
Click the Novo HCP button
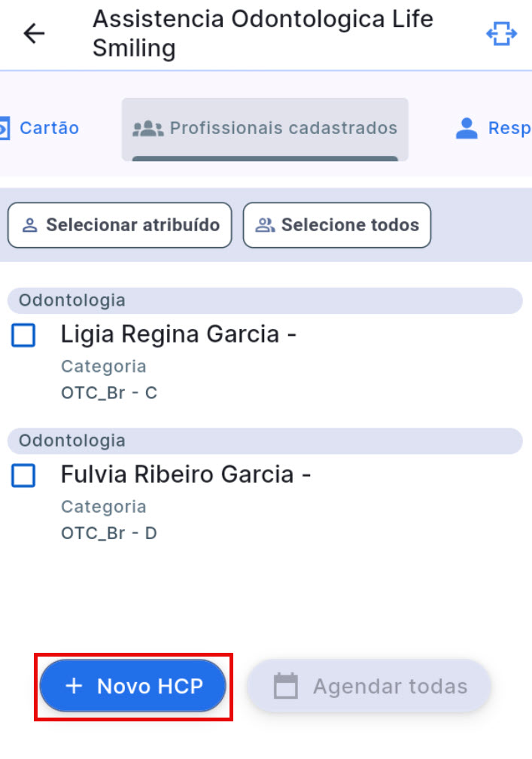133,686
